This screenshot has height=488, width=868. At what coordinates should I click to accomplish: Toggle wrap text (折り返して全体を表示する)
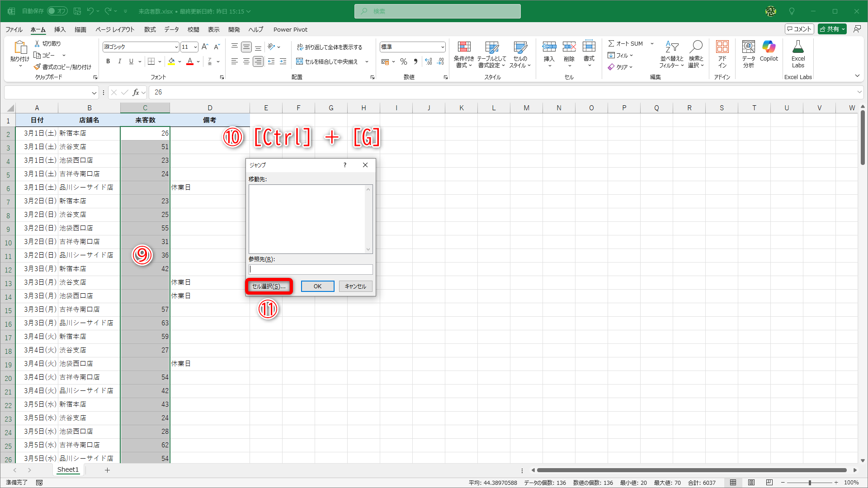coord(330,47)
